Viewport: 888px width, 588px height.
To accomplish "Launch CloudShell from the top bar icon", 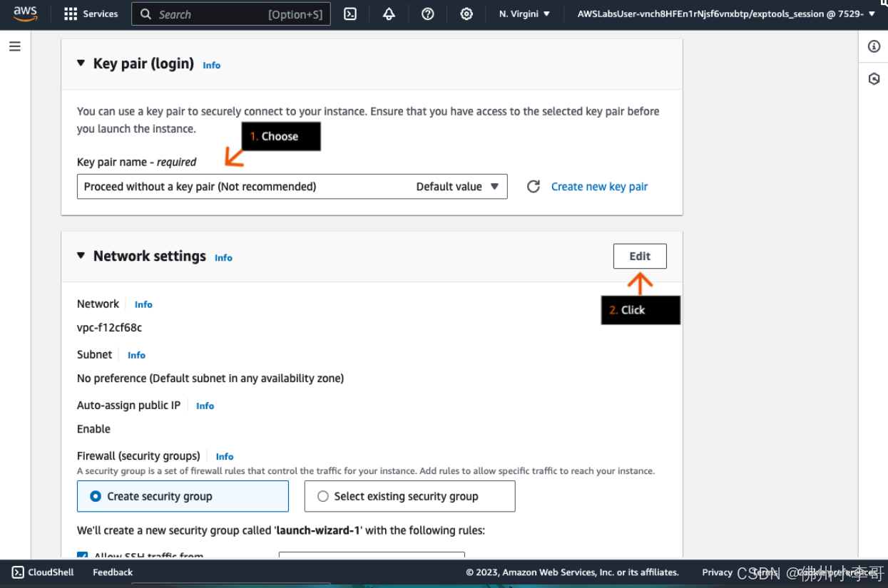I will 350,14.
